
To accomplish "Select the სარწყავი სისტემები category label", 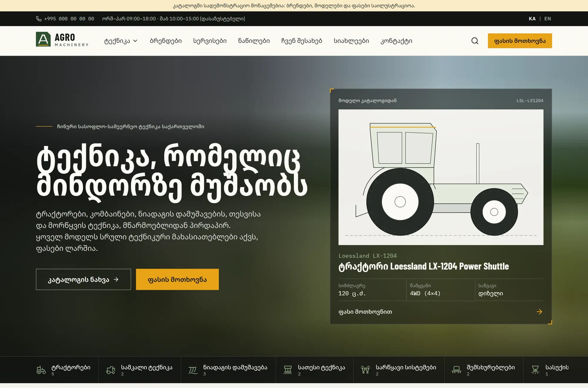I will pos(406,367).
